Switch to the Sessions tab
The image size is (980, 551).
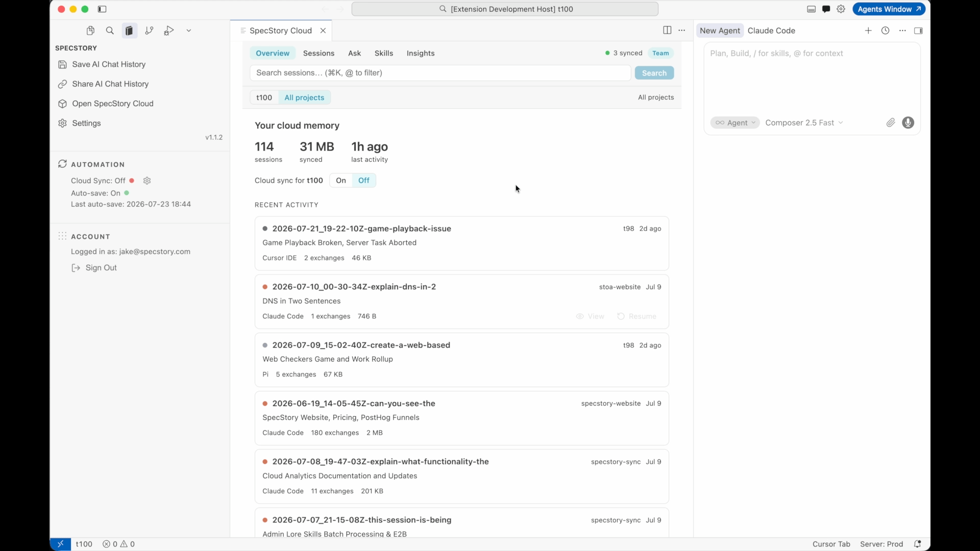click(x=319, y=53)
